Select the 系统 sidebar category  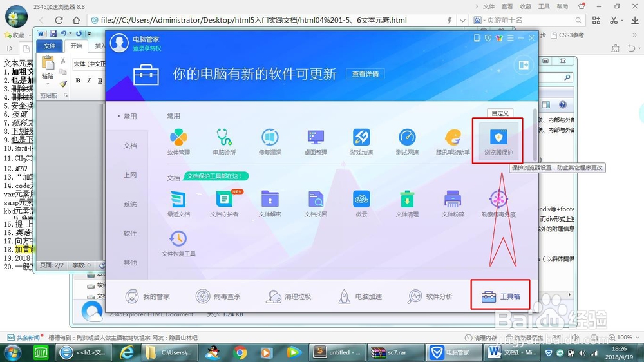pyautogui.click(x=130, y=204)
